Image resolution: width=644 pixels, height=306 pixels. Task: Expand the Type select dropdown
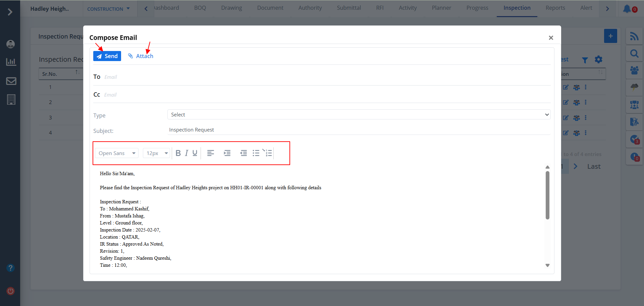tap(359, 115)
